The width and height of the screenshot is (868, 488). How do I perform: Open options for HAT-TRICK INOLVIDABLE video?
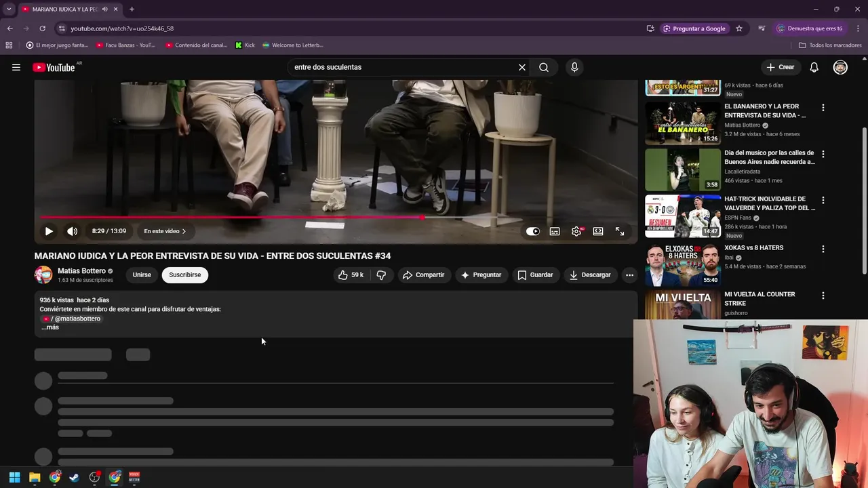pyautogui.click(x=823, y=201)
